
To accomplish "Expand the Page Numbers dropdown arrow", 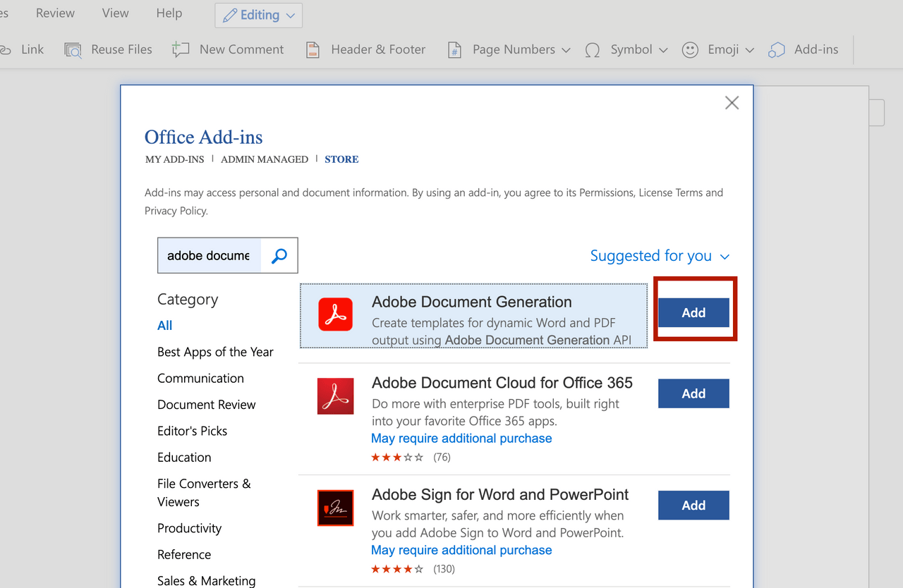I will (566, 50).
